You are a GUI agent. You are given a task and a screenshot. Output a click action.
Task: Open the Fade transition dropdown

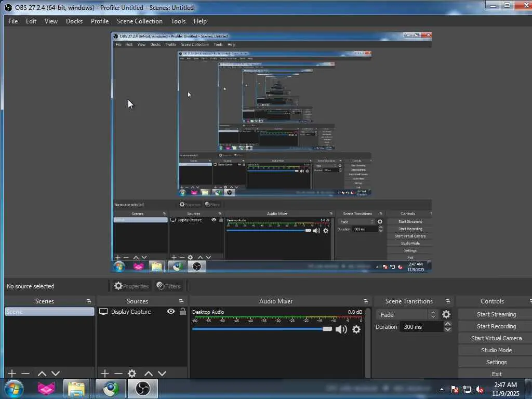(x=407, y=314)
